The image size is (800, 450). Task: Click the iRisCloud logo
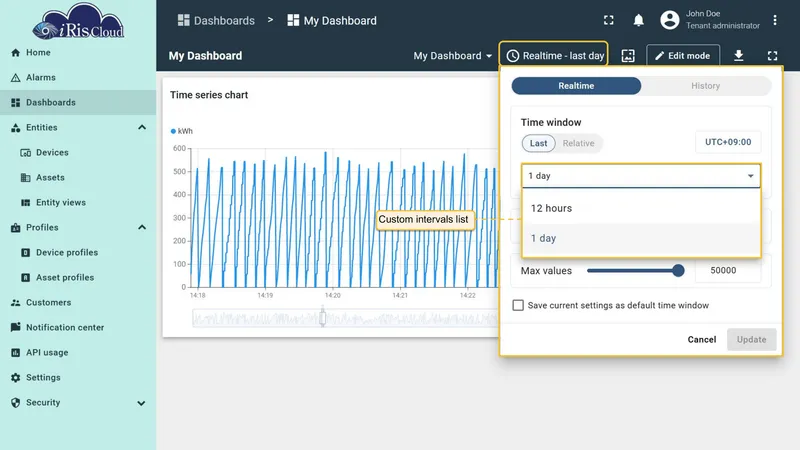[78, 21]
